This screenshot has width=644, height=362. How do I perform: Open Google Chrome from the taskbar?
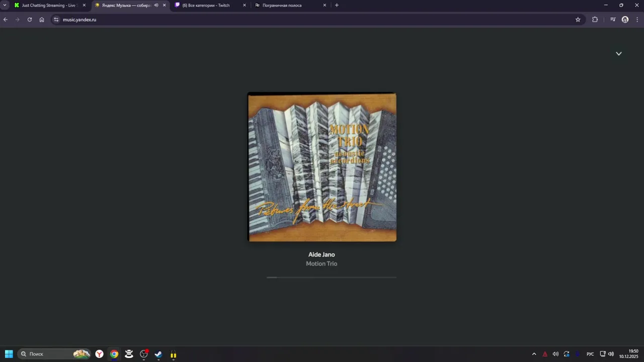114,354
